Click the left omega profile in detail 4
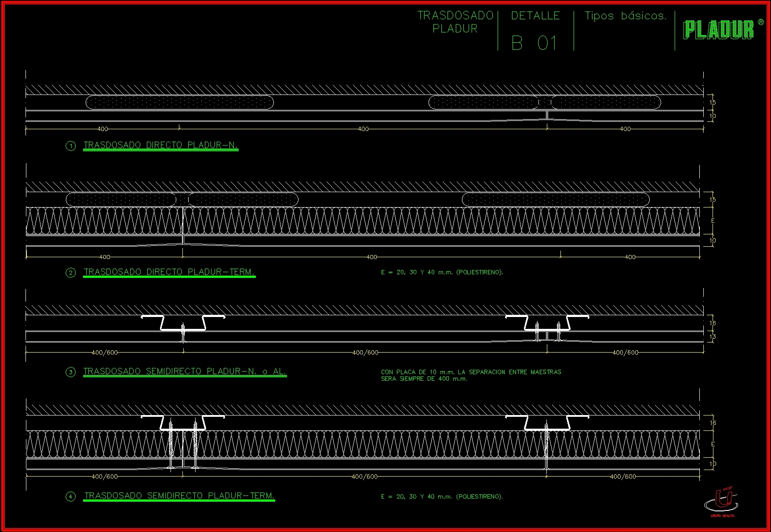This screenshot has width=771, height=532. coord(182,423)
